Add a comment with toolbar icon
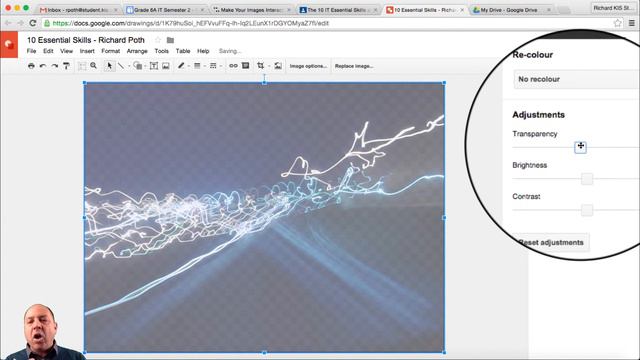 click(245, 66)
